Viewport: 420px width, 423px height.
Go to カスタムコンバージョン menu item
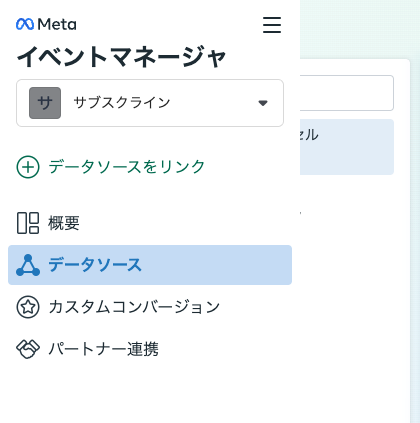(150, 307)
